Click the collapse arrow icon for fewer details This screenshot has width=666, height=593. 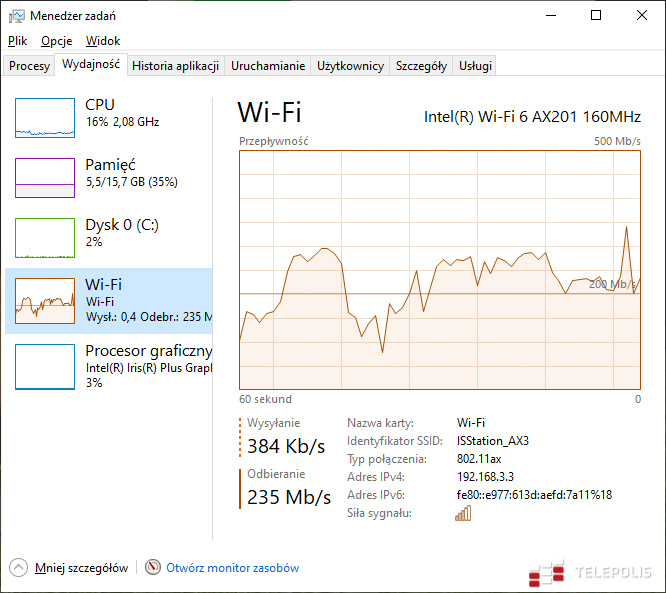click(19, 567)
